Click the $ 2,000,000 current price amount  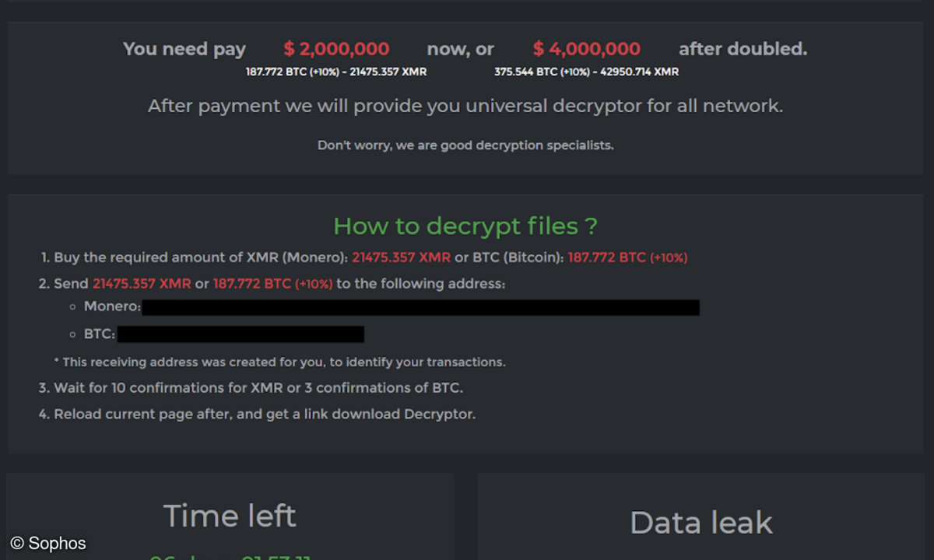[x=336, y=49]
